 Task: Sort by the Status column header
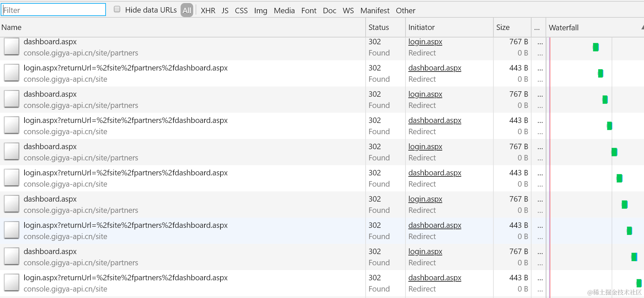pyautogui.click(x=385, y=27)
